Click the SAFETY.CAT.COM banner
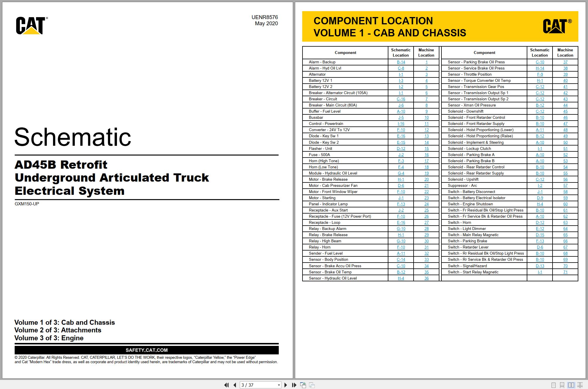This screenshot has height=389, width=588. tap(147, 350)
